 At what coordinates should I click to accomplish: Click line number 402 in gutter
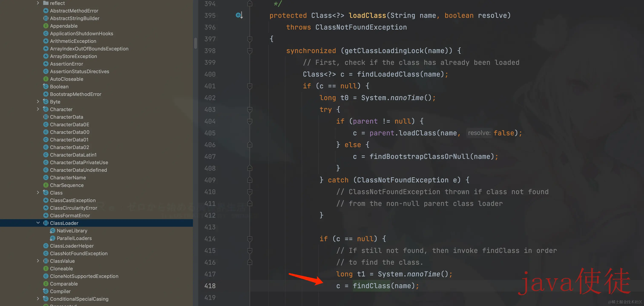pyautogui.click(x=210, y=98)
